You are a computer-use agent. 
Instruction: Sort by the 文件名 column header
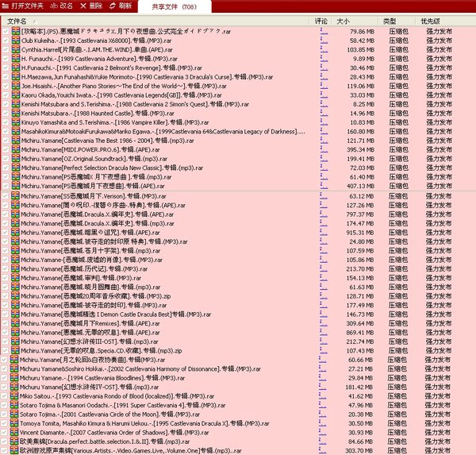(17, 21)
